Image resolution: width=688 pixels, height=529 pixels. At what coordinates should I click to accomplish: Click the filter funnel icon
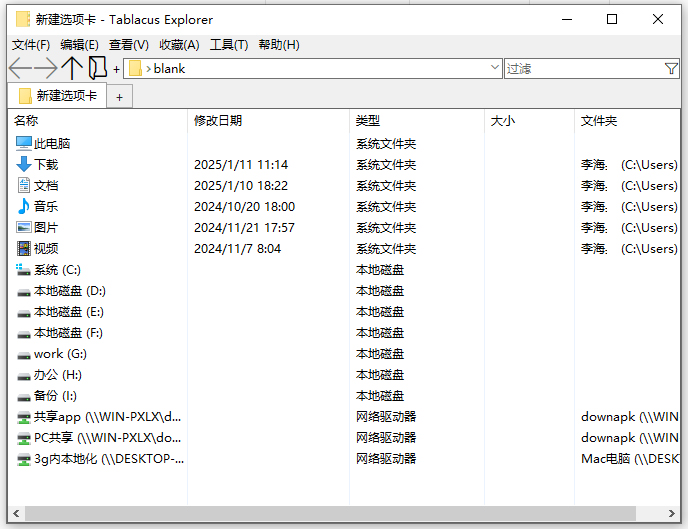[671, 68]
